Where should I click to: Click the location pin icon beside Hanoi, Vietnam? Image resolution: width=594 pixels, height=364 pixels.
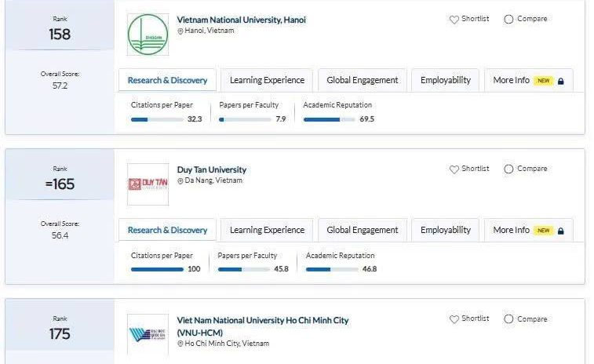click(180, 31)
